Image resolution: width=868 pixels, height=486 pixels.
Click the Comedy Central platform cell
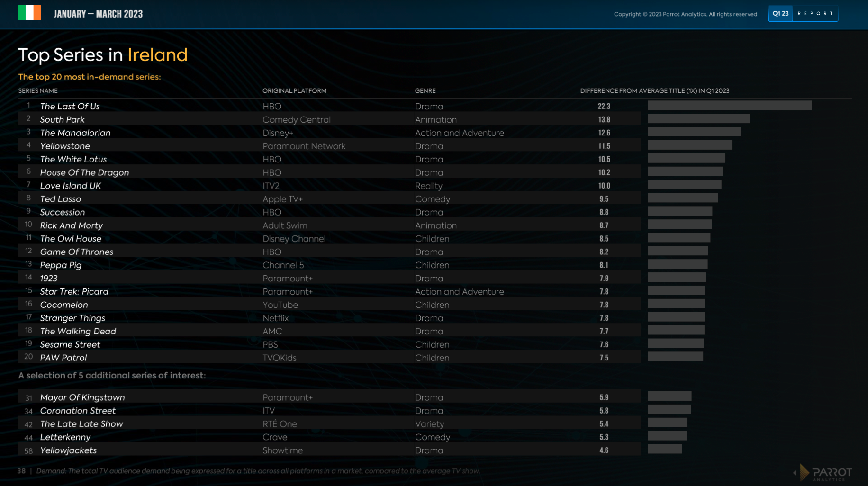point(297,120)
